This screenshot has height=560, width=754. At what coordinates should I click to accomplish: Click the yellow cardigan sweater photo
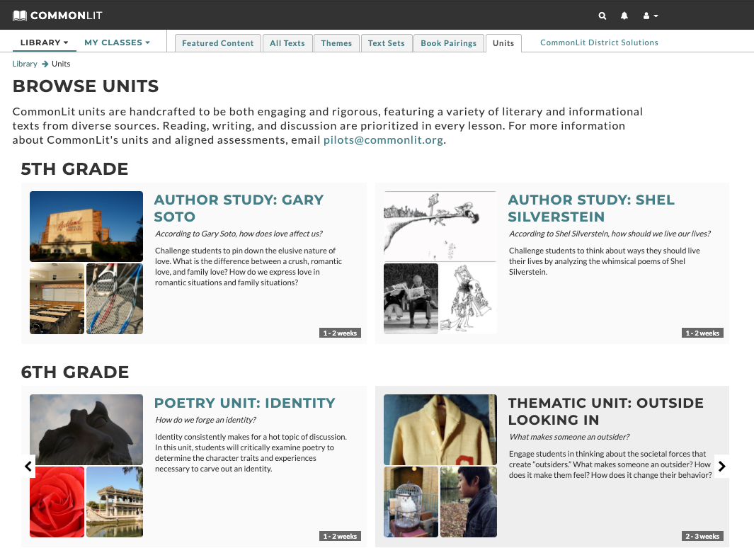tap(440, 430)
